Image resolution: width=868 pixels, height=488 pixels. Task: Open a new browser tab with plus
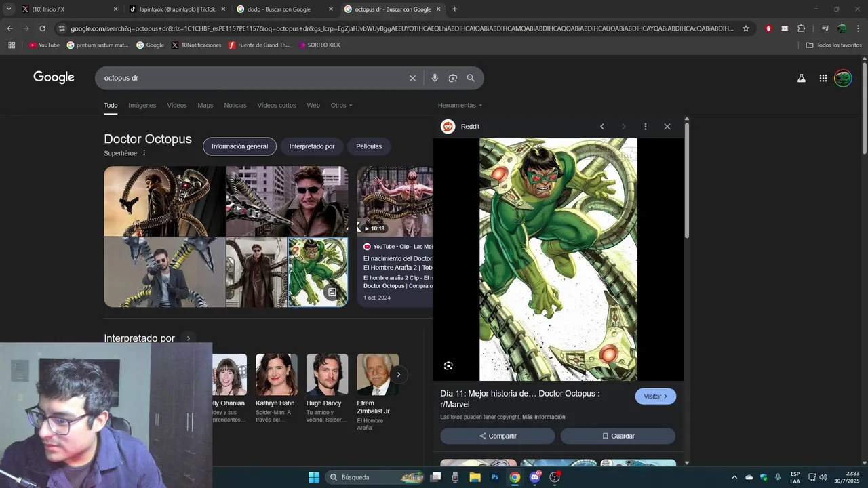point(454,9)
